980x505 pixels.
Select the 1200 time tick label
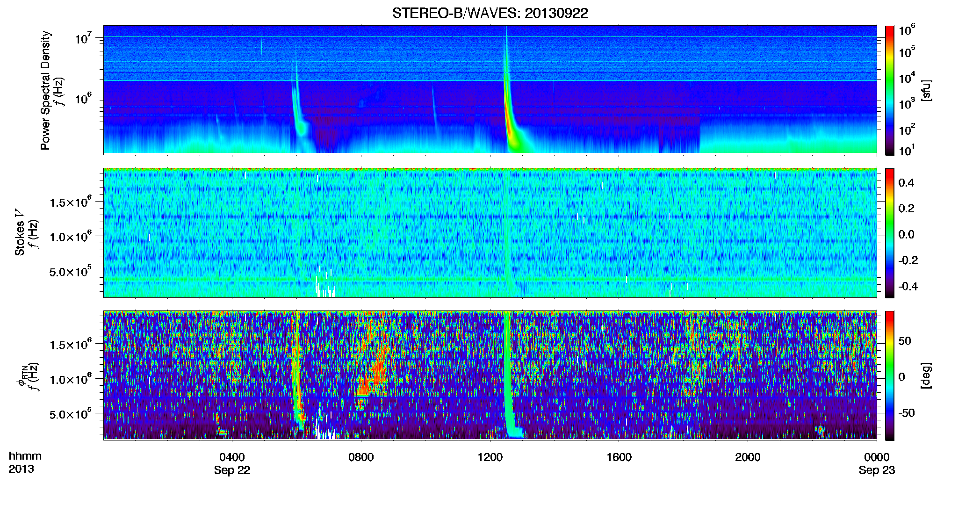(490, 457)
